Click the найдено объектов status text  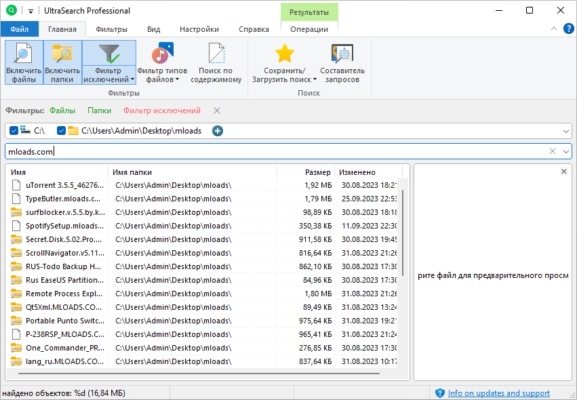point(64,393)
